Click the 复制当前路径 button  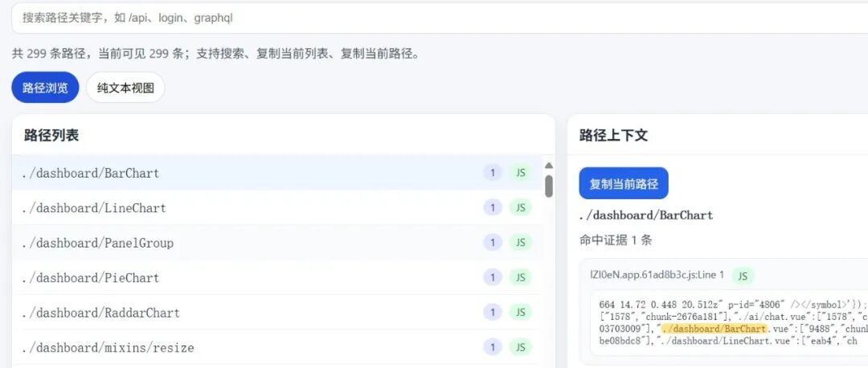(624, 183)
